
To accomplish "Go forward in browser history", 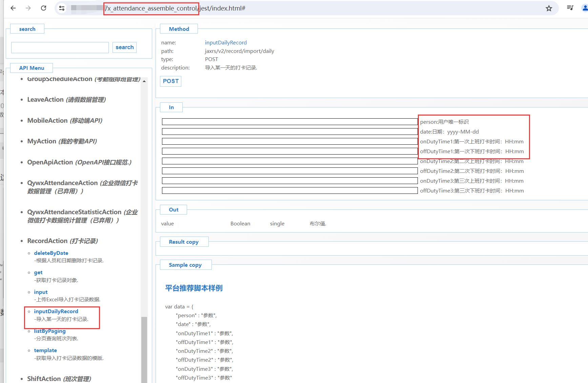I will [28, 8].
